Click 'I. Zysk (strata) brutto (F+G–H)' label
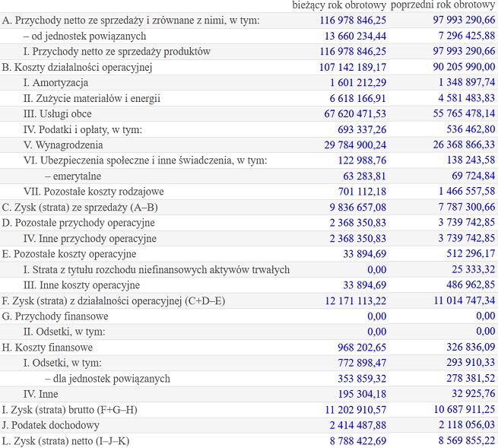 coord(69,409)
